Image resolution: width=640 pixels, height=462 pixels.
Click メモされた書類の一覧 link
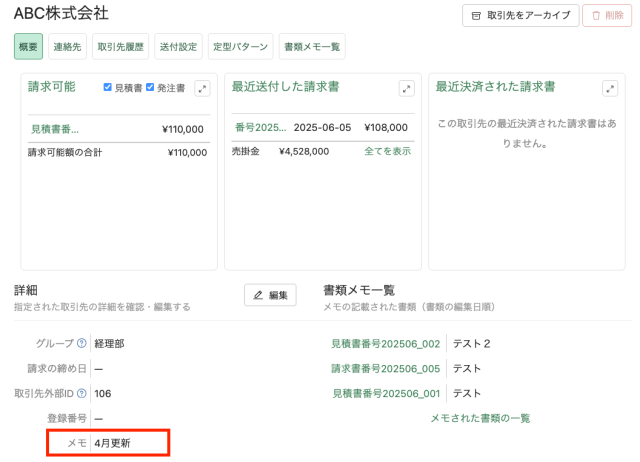click(x=480, y=418)
